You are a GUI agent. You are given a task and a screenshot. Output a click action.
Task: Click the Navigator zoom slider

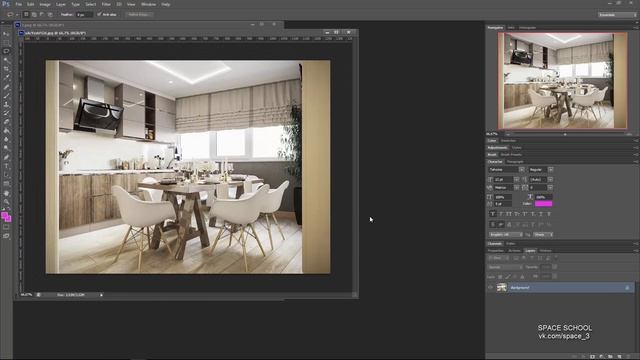pyautogui.click(x=566, y=134)
